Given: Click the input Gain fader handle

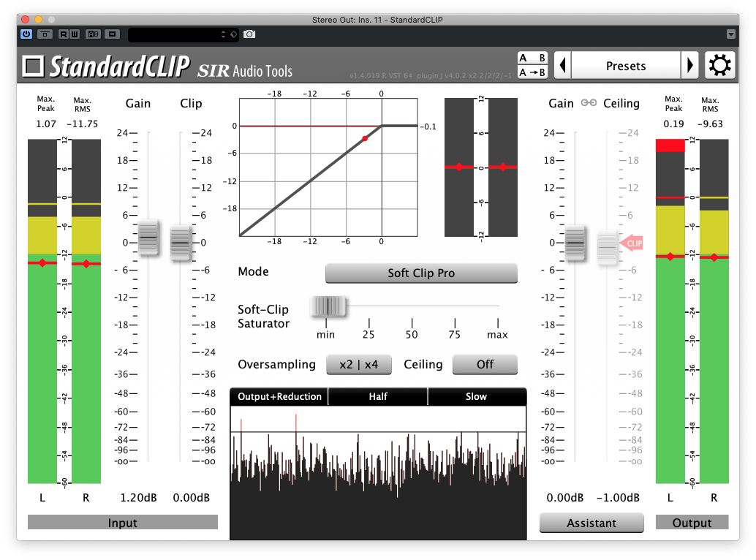Looking at the screenshot, I should [148, 237].
